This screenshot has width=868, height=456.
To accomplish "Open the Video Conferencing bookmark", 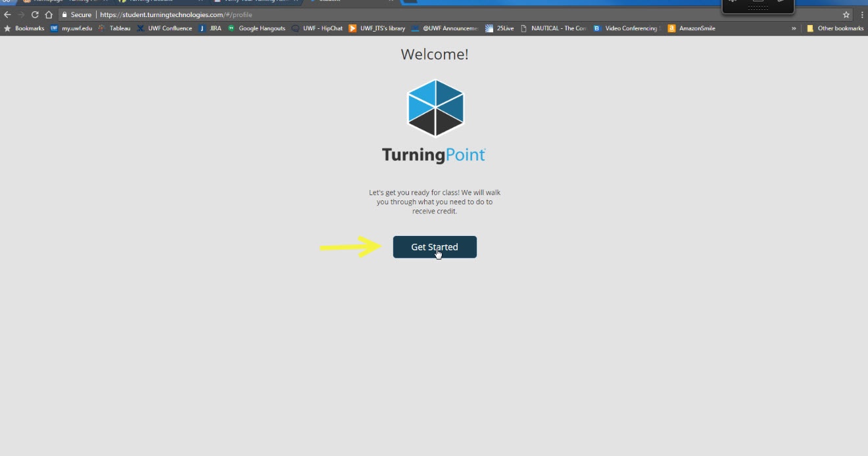I will point(627,28).
